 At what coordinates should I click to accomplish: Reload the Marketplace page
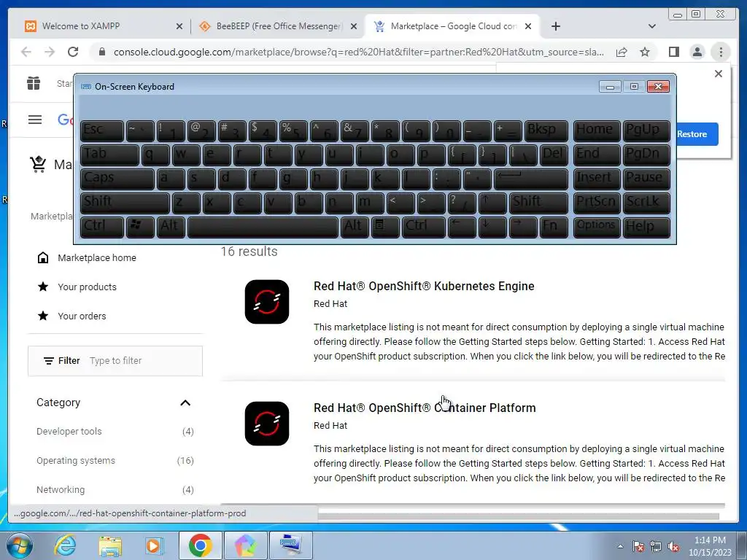point(73,52)
